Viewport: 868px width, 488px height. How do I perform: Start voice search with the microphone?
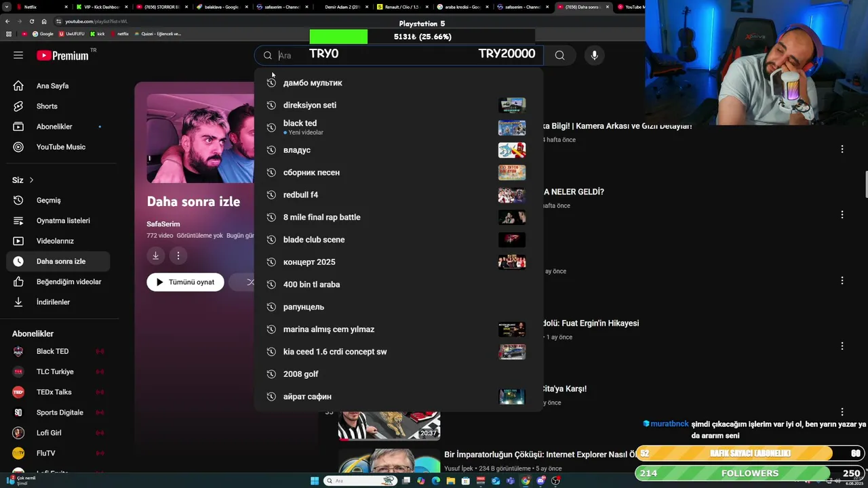[x=595, y=56]
